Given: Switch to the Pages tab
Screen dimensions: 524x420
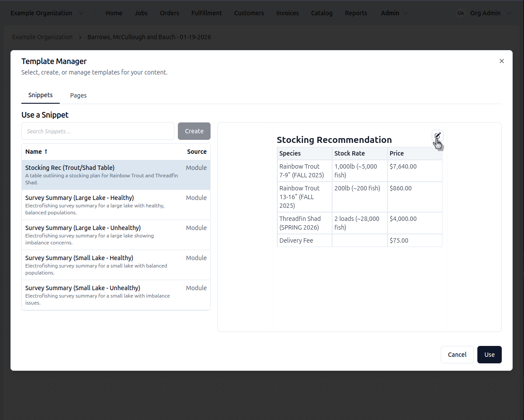Looking at the screenshot, I should click(78, 95).
